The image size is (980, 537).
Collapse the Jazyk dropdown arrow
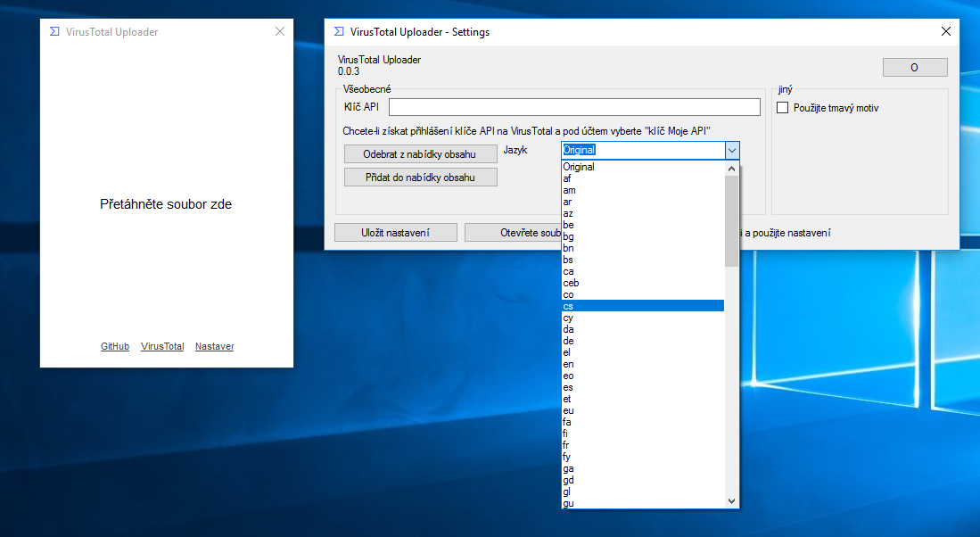click(732, 150)
